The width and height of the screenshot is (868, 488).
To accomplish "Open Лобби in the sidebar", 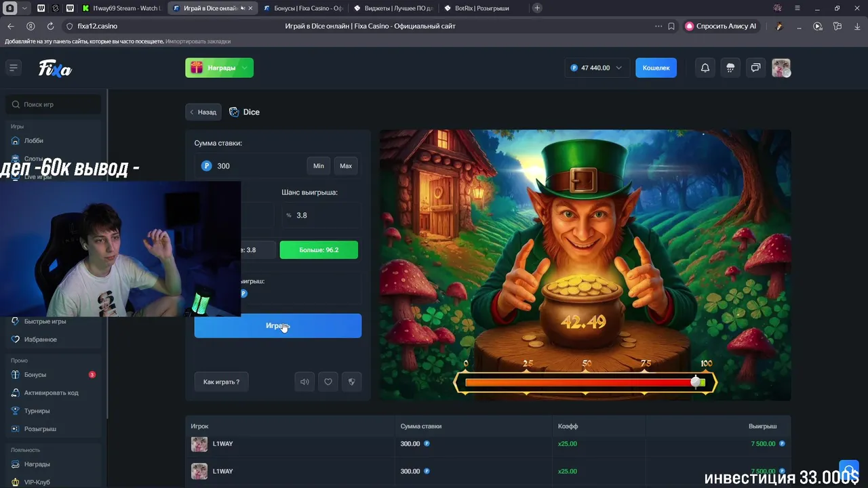I will click(34, 140).
